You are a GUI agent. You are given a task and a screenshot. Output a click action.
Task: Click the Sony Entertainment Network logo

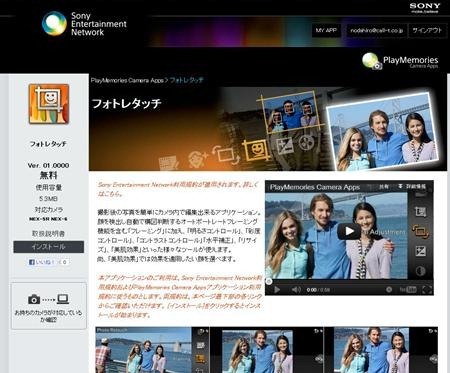pyautogui.click(x=84, y=24)
